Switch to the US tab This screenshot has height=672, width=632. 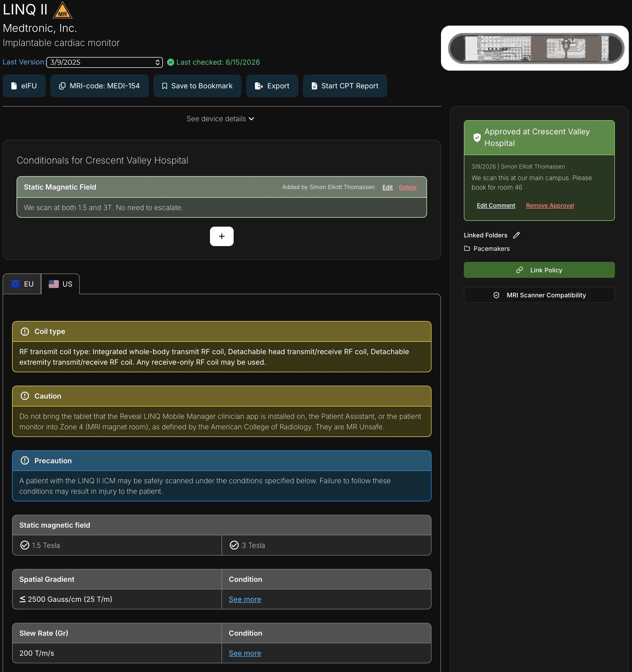(61, 284)
